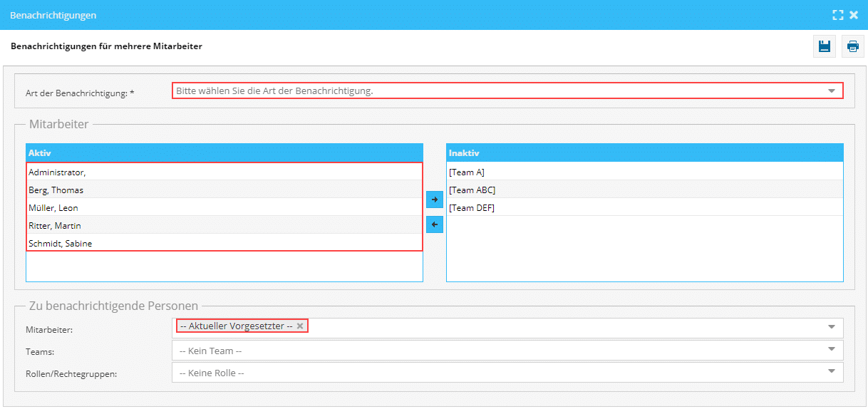
Task: Select Schmidt, Sabine in Aktiv list
Action: 224,243
